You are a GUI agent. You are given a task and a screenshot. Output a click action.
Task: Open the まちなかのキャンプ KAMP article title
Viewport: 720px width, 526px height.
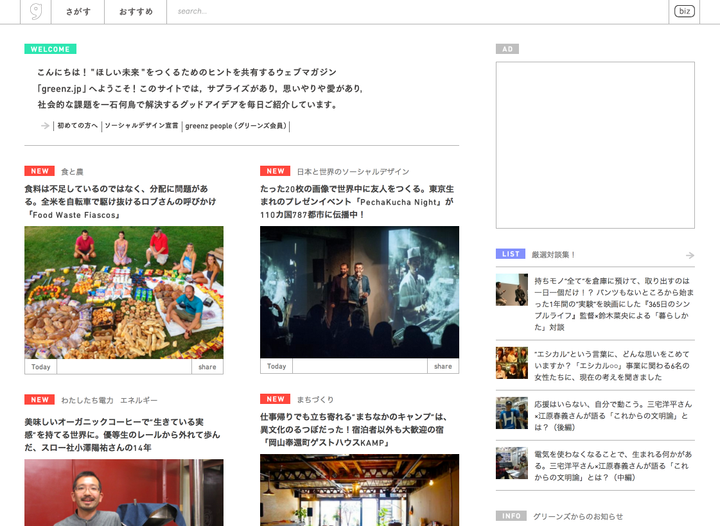coord(354,430)
